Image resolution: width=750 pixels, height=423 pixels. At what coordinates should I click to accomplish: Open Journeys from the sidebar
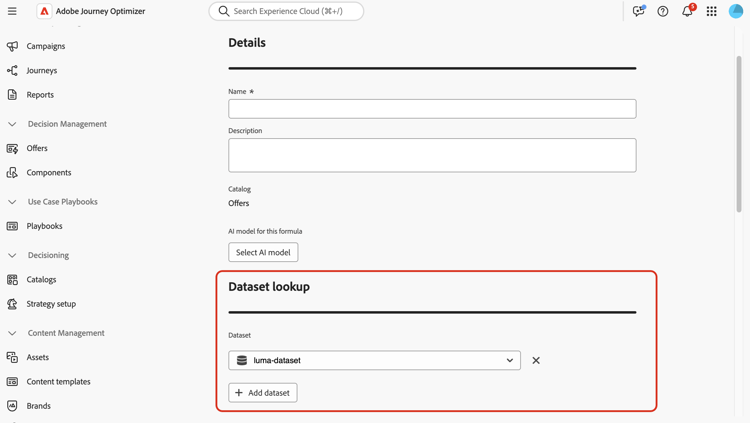41,70
